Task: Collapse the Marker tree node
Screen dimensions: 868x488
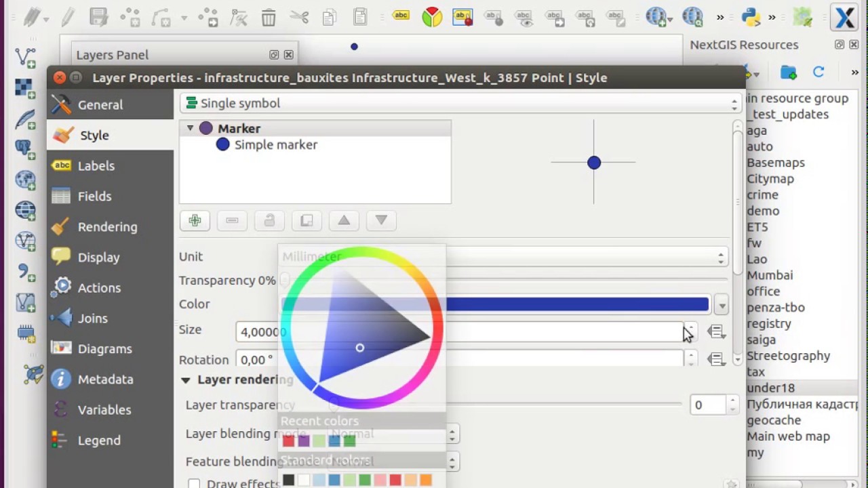Action: point(190,128)
